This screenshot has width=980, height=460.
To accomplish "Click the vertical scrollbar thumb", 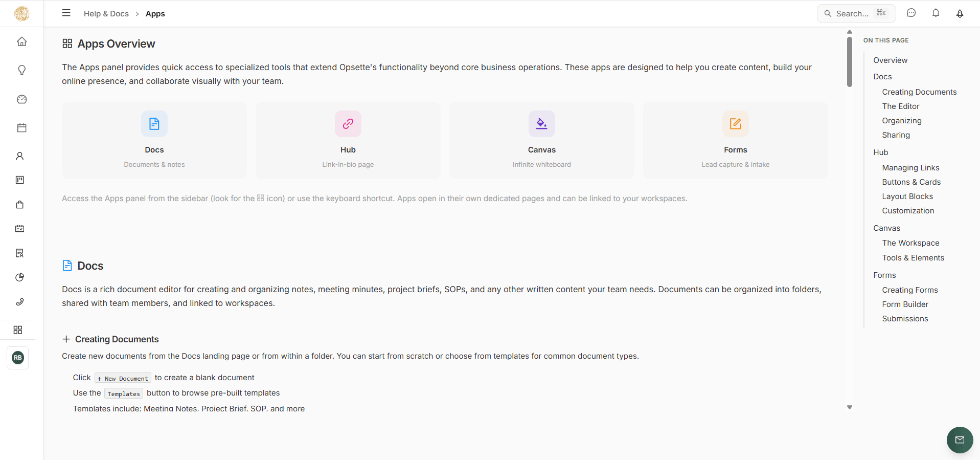I will pos(850,62).
